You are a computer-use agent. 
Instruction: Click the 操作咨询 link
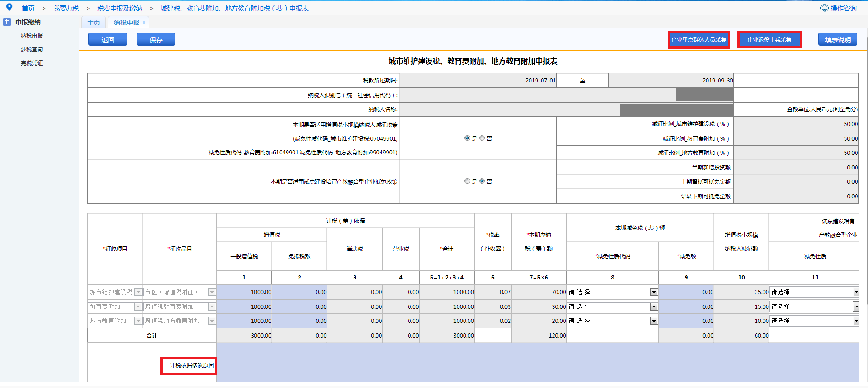(844, 8)
